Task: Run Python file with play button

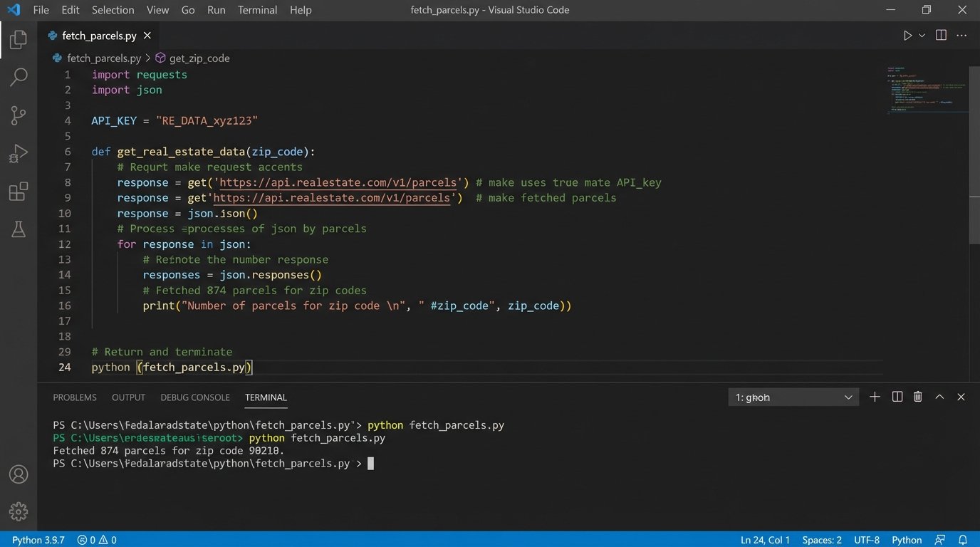Action: [x=907, y=36]
